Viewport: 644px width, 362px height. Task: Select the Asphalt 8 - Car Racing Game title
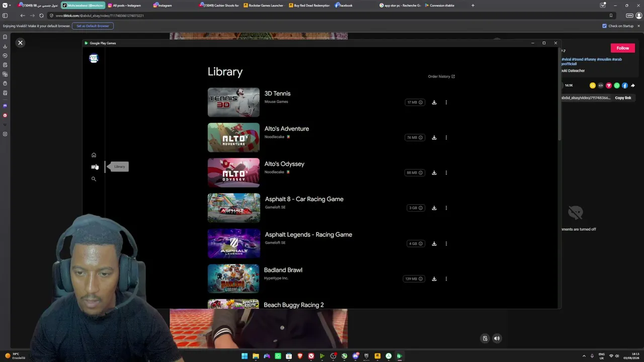(x=304, y=199)
